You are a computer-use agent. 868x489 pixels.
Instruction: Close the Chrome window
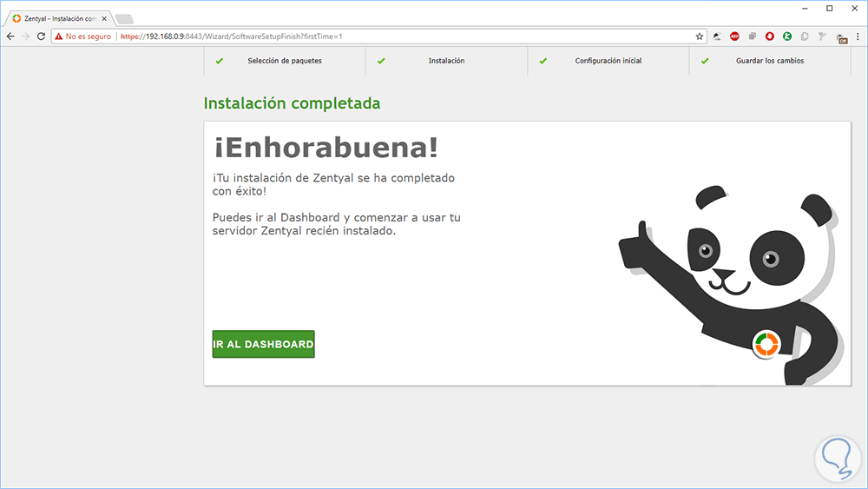point(854,9)
